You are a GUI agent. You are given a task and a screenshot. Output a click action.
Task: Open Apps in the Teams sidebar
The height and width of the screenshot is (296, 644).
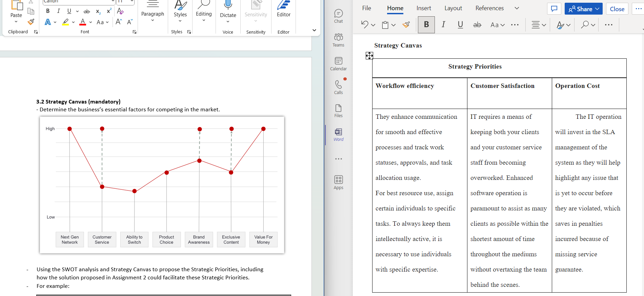coord(338,182)
